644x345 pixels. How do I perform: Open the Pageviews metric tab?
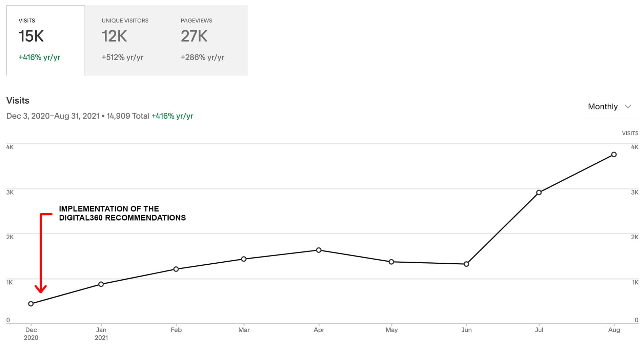click(x=203, y=40)
